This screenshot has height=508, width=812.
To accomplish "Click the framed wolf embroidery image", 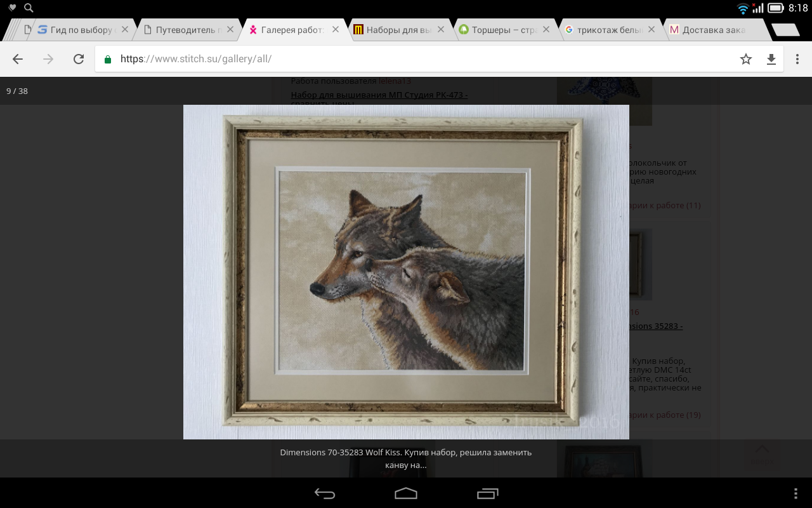I will (406, 272).
